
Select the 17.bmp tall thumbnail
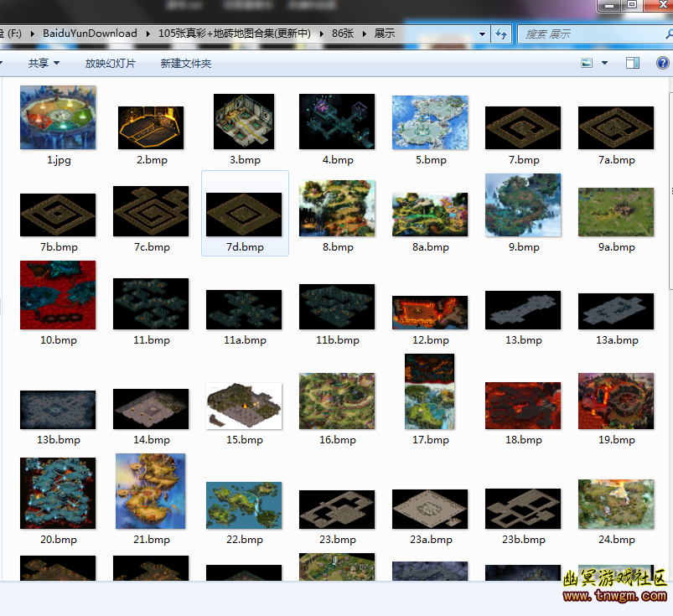[430, 391]
